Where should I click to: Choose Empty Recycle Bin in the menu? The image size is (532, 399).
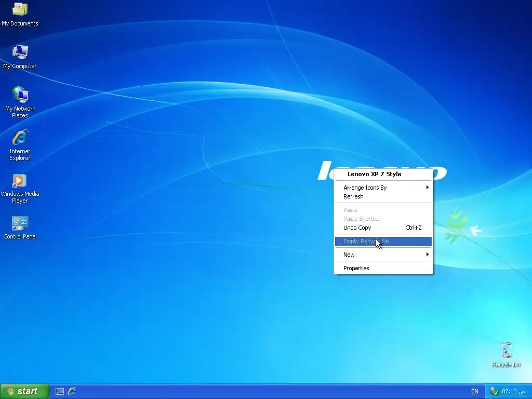tap(383, 241)
